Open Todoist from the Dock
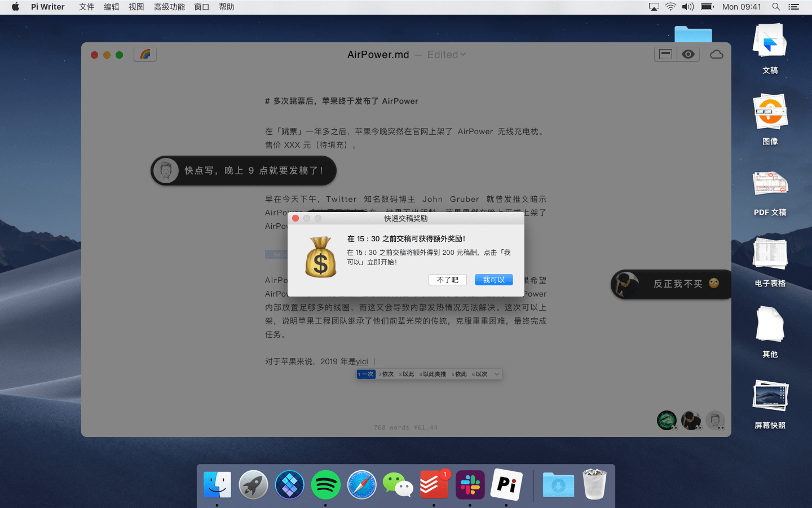Viewport: 812px width, 508px height. (434, 484)
